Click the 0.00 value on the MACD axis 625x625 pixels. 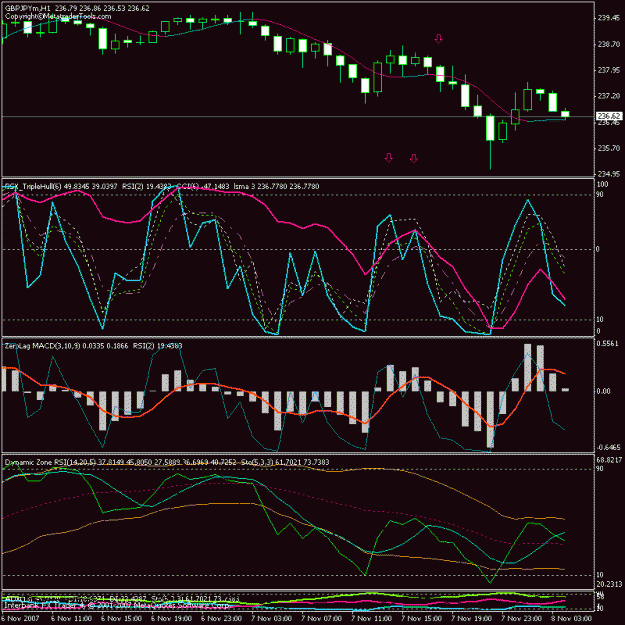point(604,391)
